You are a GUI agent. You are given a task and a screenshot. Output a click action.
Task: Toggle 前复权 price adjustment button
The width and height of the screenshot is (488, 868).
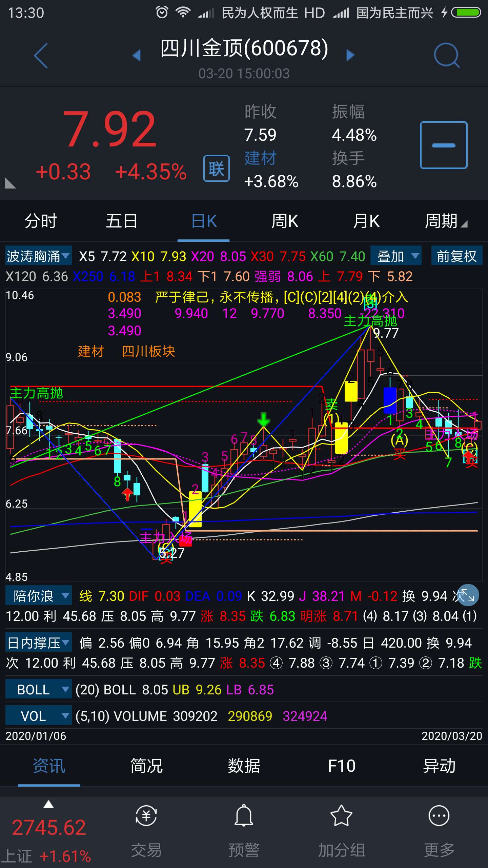point(456,256)
